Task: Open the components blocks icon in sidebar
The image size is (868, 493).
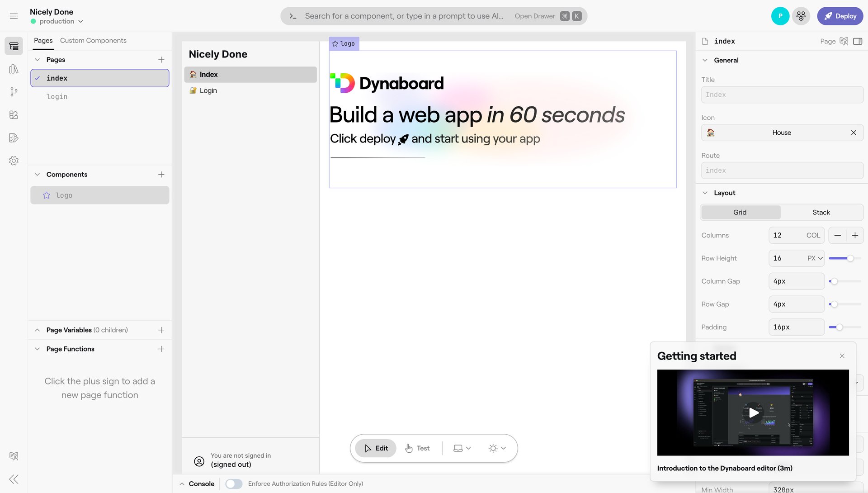Action: tap(14, 115)
